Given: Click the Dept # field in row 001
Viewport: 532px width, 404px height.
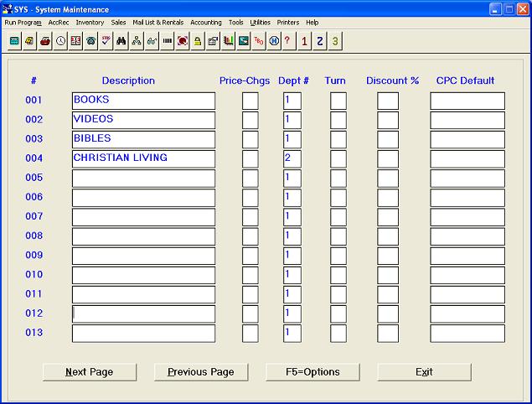Looking at the screenshot, I should click(292, 101).
